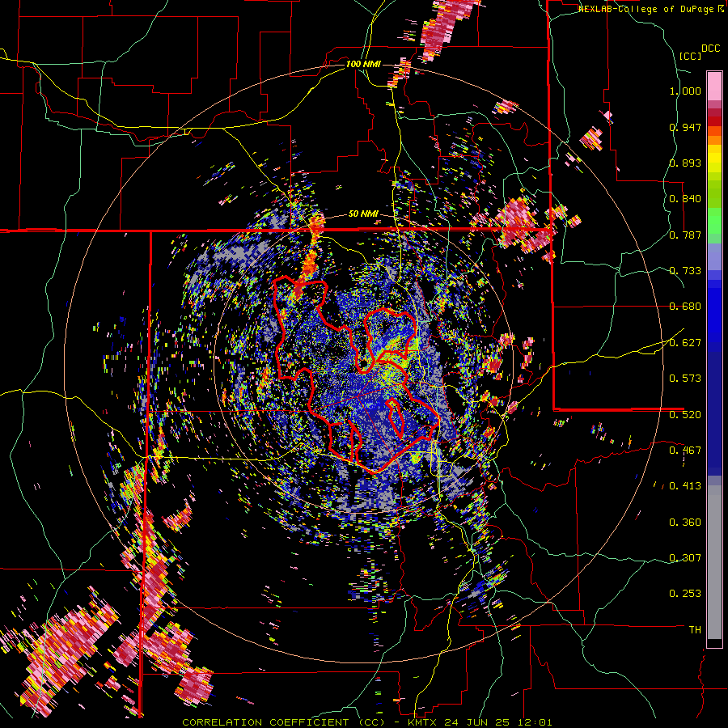The image size is (728, 728).
Task: Click the 24 JUN 25 12:01 timestamp
Action: click(x=498, y=722)
